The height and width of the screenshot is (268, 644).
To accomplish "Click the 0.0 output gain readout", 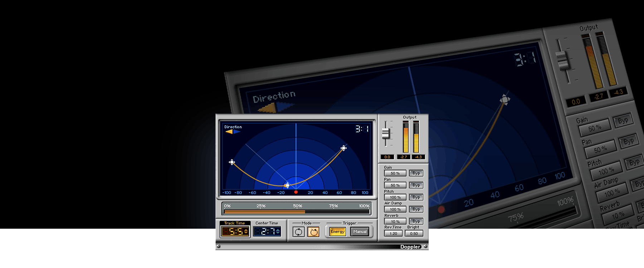I will (x=387, y=157).
